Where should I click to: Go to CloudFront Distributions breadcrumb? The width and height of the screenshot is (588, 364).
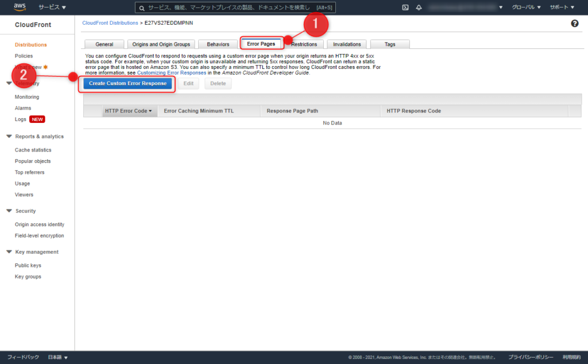(x=110, y=23)
